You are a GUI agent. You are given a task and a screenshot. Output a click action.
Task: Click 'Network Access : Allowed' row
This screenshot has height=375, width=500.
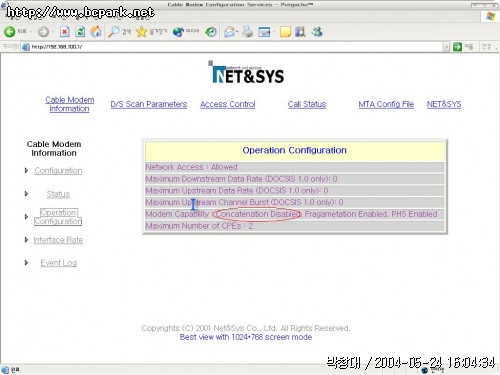[x=295, y=167]
